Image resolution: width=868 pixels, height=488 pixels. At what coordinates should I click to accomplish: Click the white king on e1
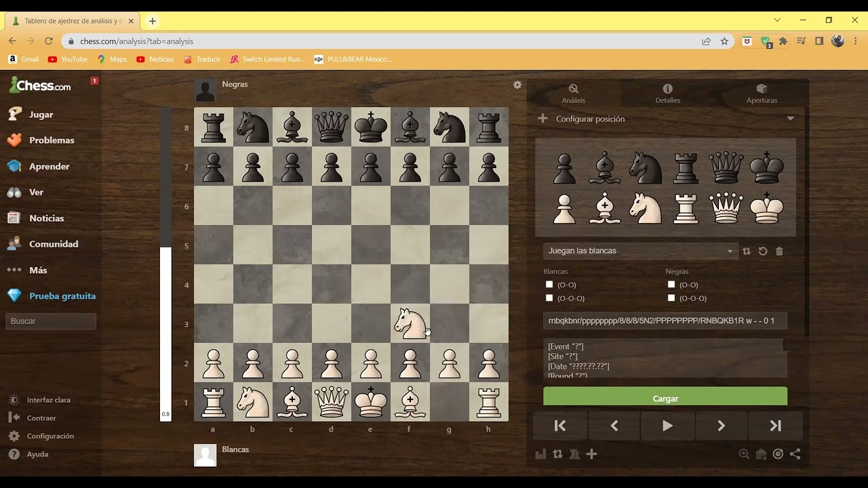(371, 402)
